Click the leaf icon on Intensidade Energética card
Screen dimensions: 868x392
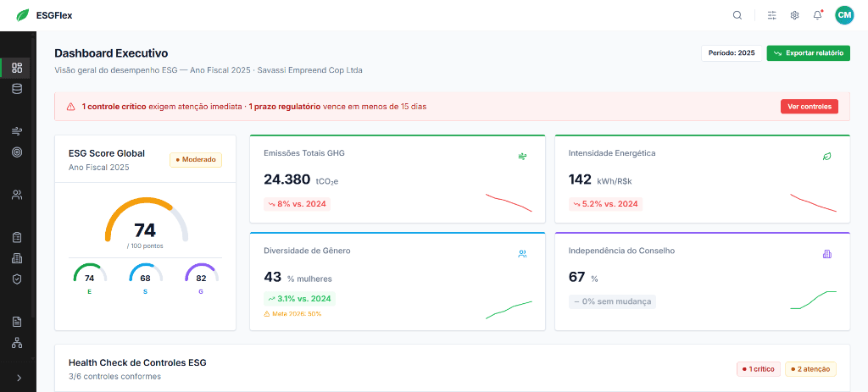[x=827, y=157]
